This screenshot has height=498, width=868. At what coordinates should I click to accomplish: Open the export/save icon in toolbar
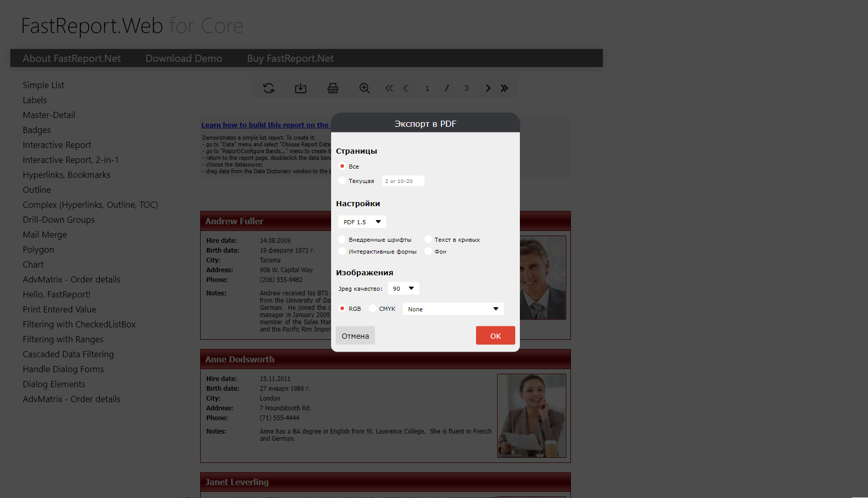301,88
